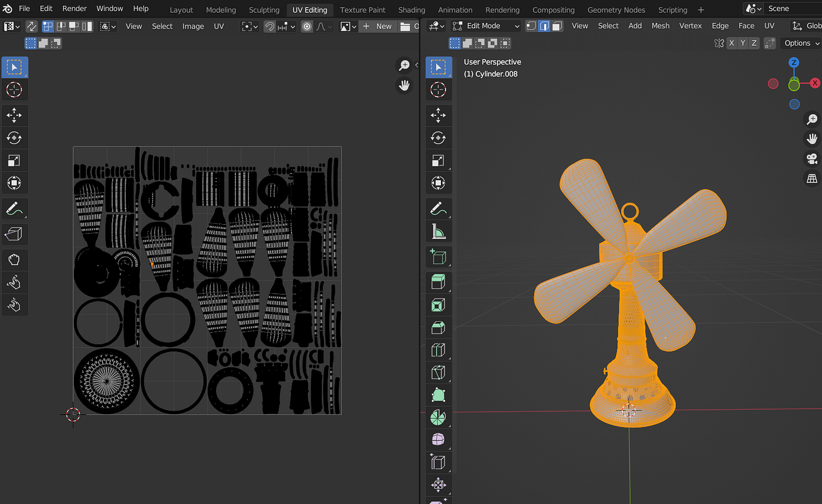Click the zoom magnifier in the 3D viewport

coord(812,119)
